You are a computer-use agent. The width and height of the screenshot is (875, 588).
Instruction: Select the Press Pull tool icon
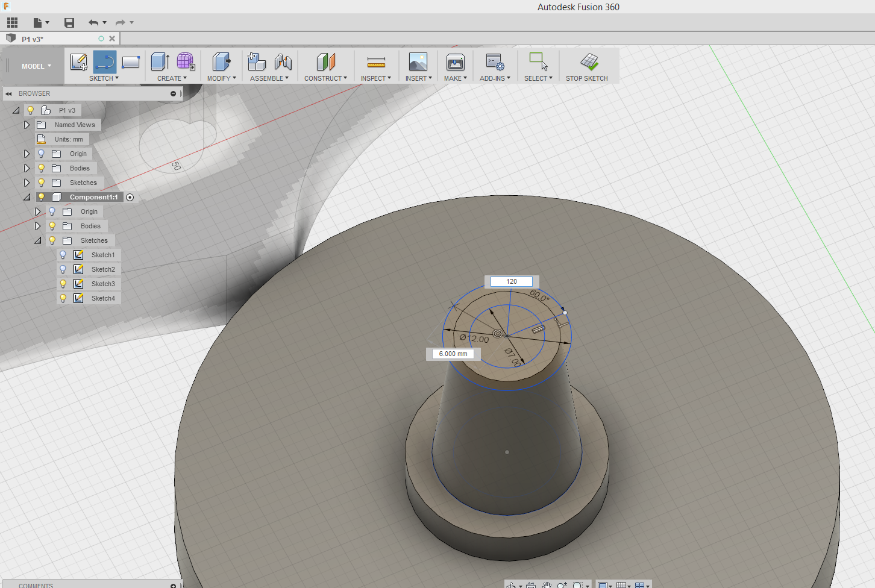(x=221, y=61)
